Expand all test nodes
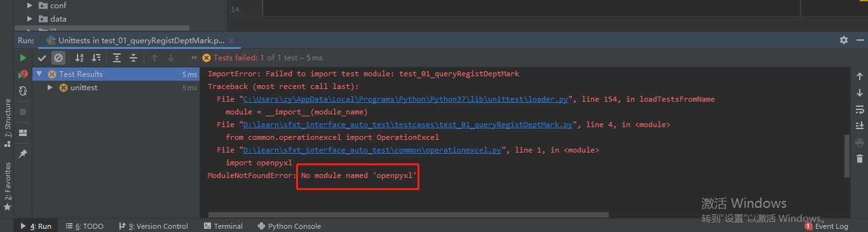868x232 pixels. tap(117, 58)
